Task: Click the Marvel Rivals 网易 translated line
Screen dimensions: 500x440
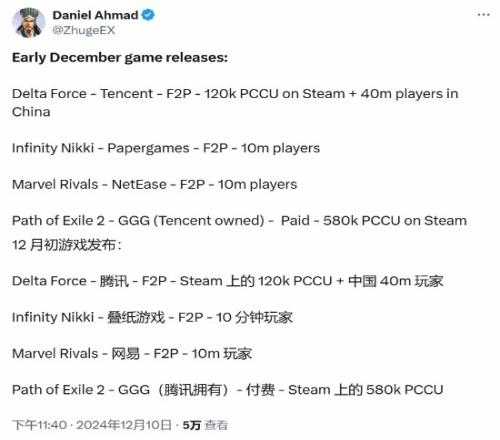Action: 132,354
